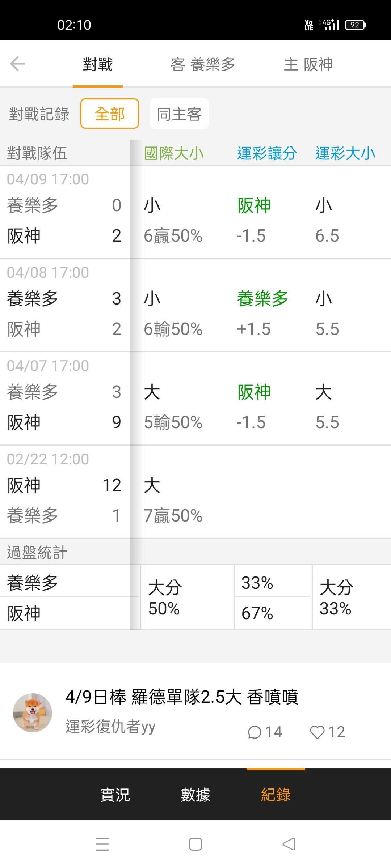This screenshot has height=868, width=391.
Task: Tap the heart like icon
Action: click(317, 732)
